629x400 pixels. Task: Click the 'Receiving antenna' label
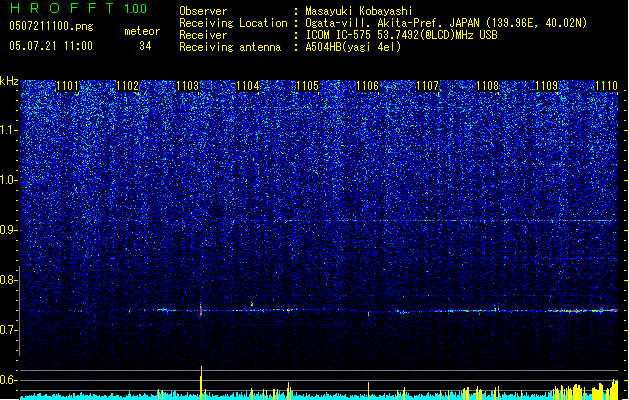230,47
